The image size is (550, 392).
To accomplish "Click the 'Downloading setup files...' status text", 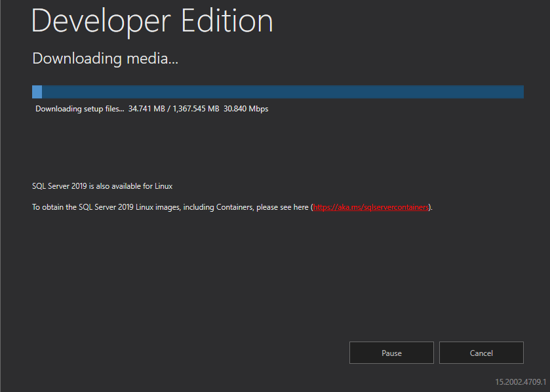I will [79, 109].
